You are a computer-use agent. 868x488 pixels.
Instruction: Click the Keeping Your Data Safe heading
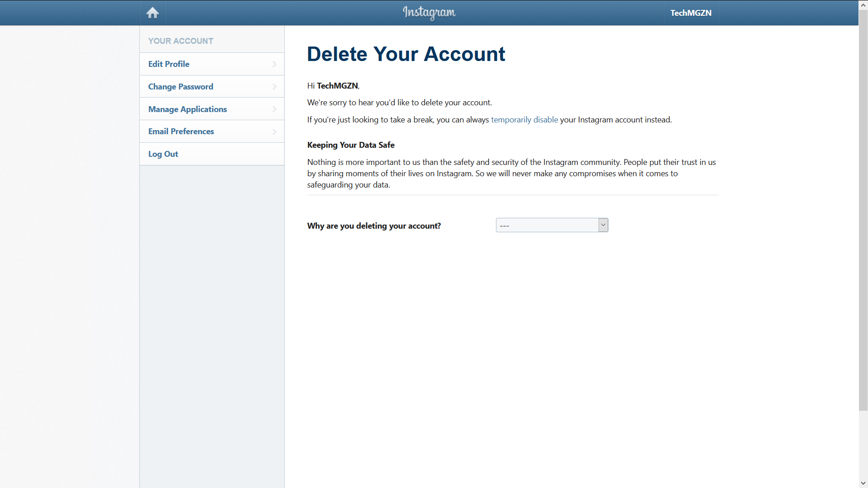351,145
